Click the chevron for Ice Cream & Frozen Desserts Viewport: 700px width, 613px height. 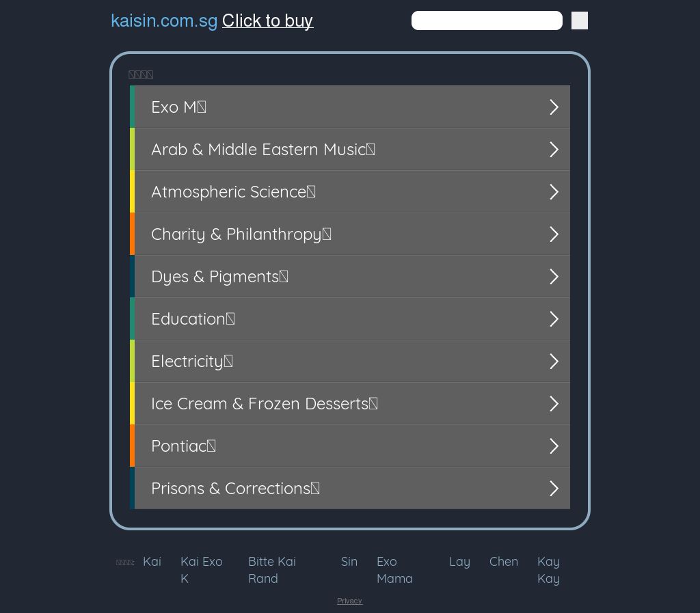pos(554,404)
